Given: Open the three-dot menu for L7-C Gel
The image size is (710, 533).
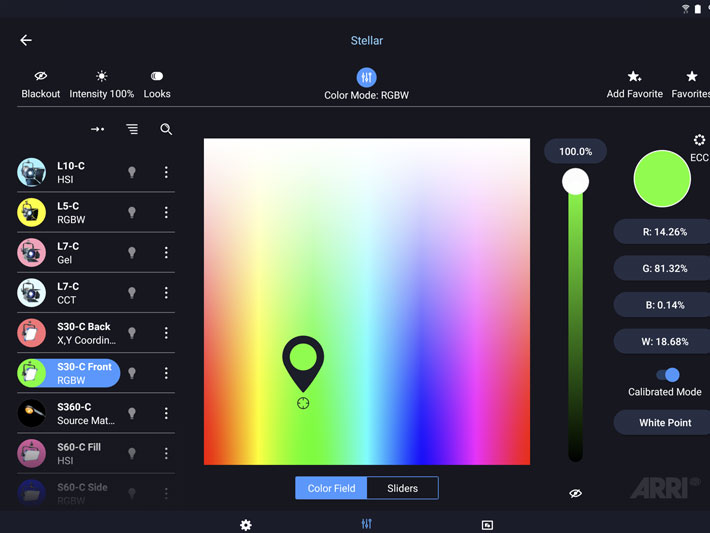Looking at the screenshot, I should (166, 253).
